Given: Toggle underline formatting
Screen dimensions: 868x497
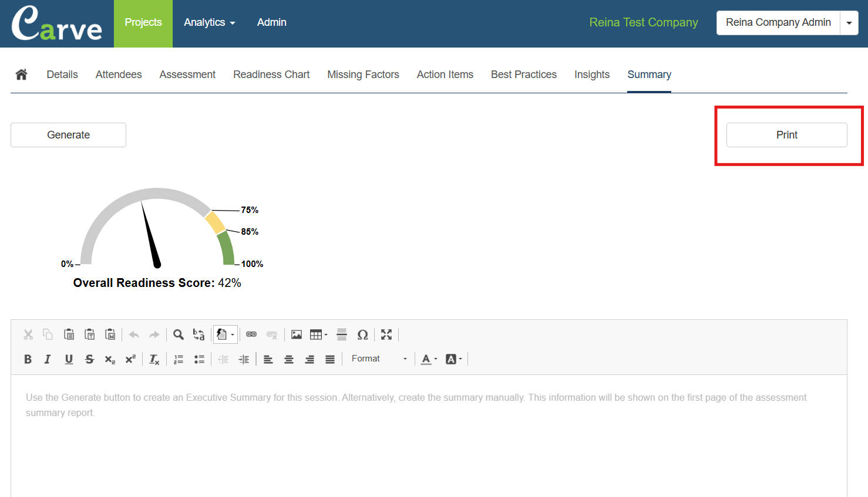Looking at the screenshot, I should [69, 359].
